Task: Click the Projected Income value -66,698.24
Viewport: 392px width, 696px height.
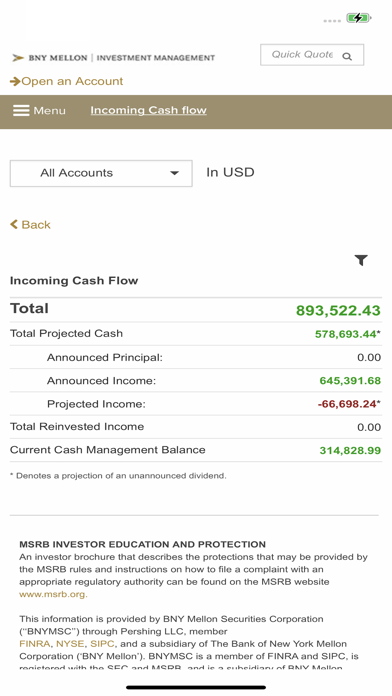Action: (x=347, y=404)
